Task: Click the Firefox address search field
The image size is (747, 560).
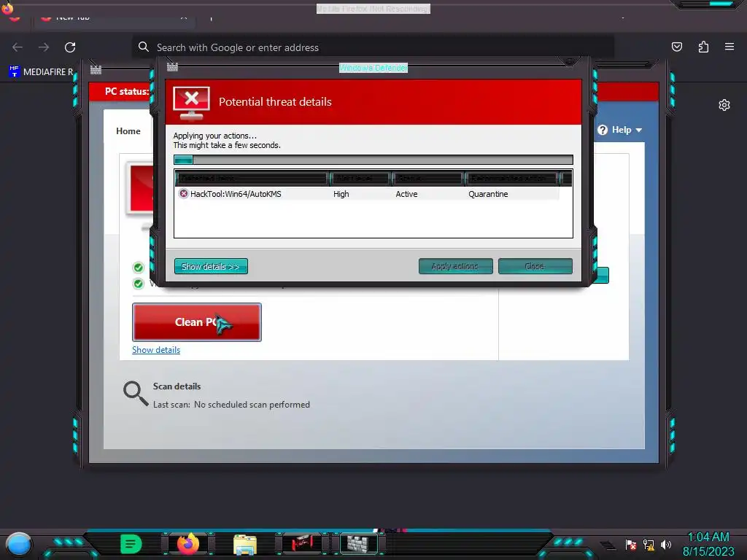Action: coord(373,47)
